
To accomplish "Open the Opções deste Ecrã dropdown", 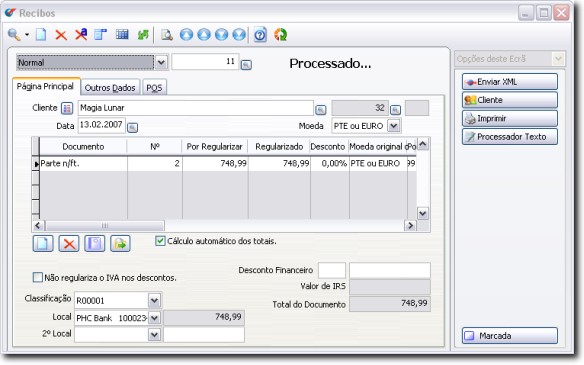I will pyautogui.click(x=558, y=59).
